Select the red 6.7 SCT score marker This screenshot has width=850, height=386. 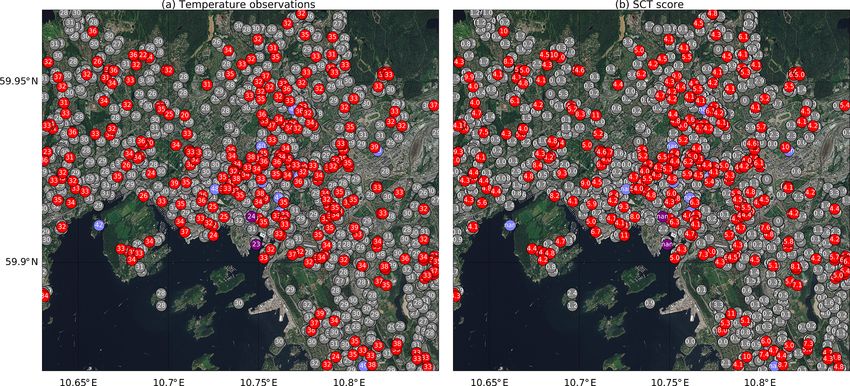point(595,232)
